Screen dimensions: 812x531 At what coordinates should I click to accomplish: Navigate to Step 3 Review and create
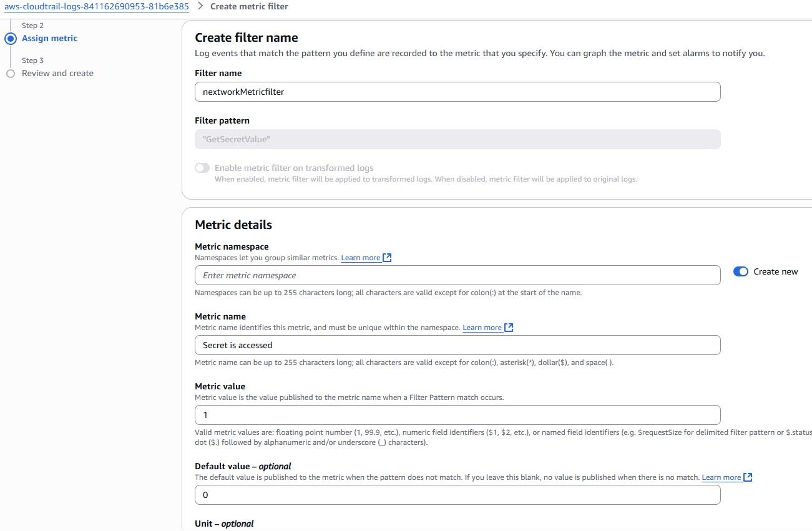point(57,73)
